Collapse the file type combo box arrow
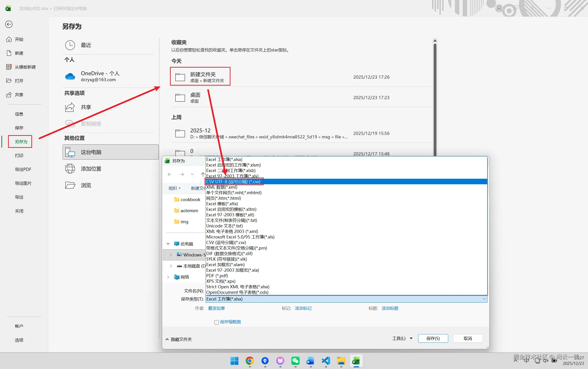 click(x=484, y=299)
